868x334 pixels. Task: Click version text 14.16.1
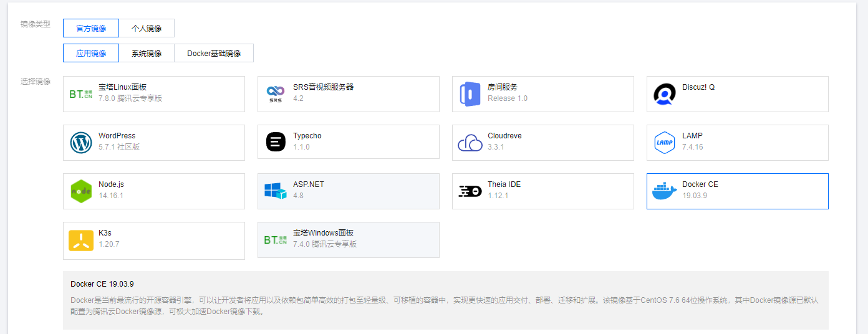[111, 196]
